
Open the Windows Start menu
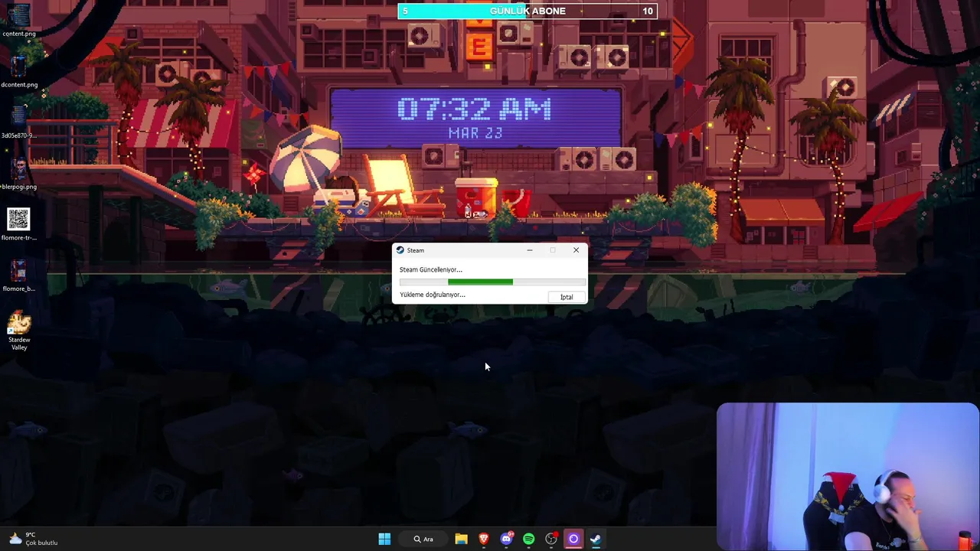point(384,539)
